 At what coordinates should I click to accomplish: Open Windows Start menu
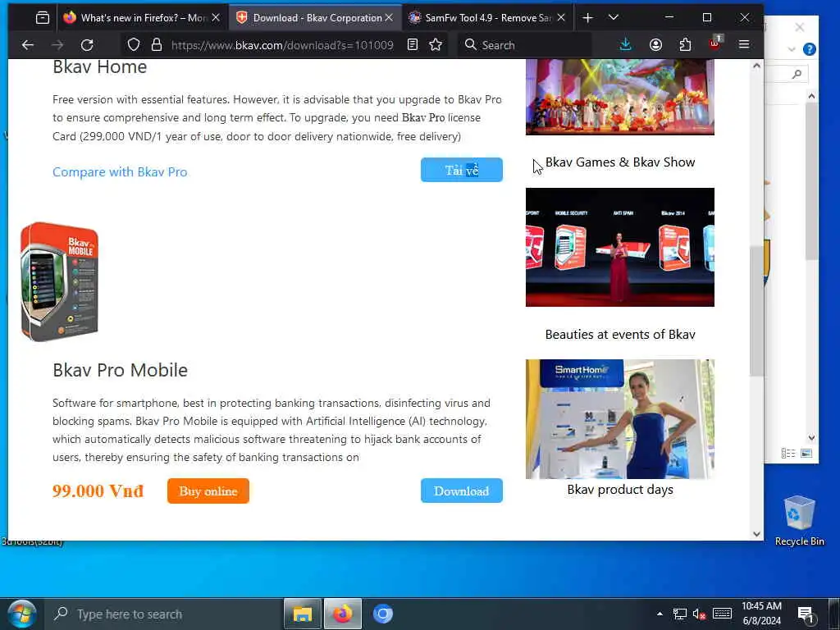click(x=21, y=614)
